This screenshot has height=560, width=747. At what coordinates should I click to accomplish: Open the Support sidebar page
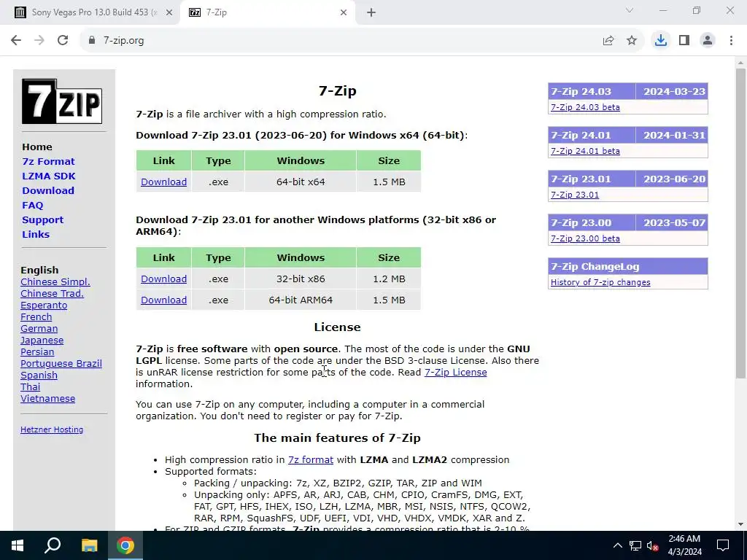tap(42, 220)
